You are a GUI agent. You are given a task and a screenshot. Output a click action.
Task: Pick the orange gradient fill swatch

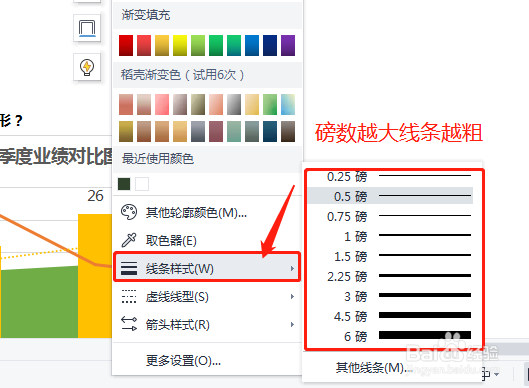(x=162, y=45)
